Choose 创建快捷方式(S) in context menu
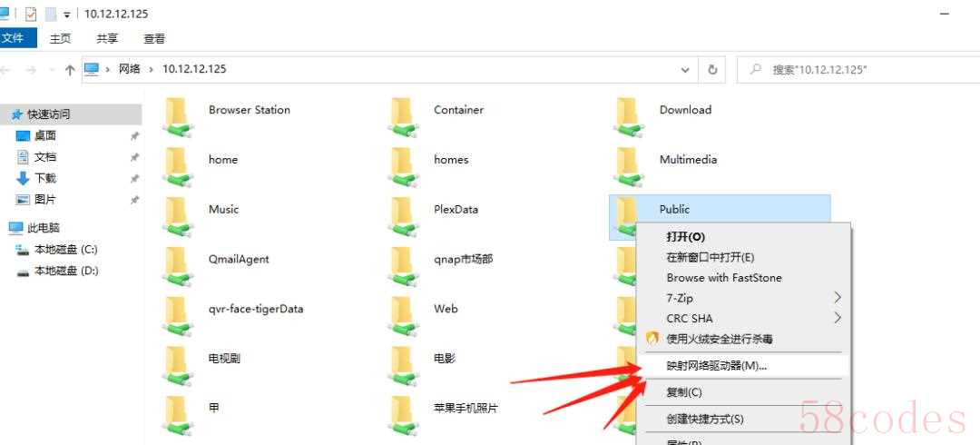 [744, 419]
